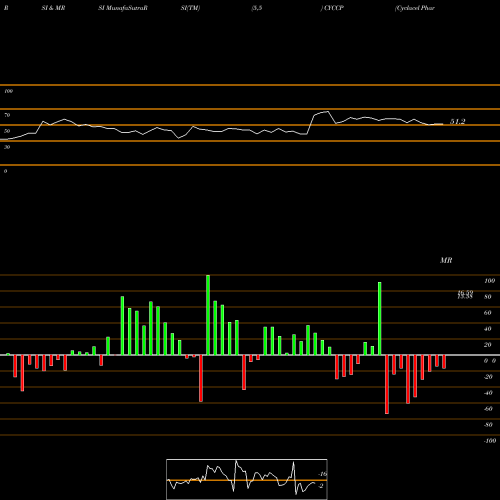The image size is (500, 500).
Task: Click the 0 level label on RSI axis
Action: click(x=5, y=171)
